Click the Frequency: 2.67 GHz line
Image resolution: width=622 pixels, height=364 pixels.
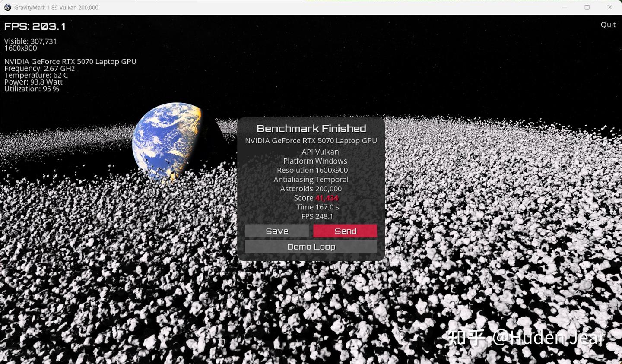pos(40,68)
